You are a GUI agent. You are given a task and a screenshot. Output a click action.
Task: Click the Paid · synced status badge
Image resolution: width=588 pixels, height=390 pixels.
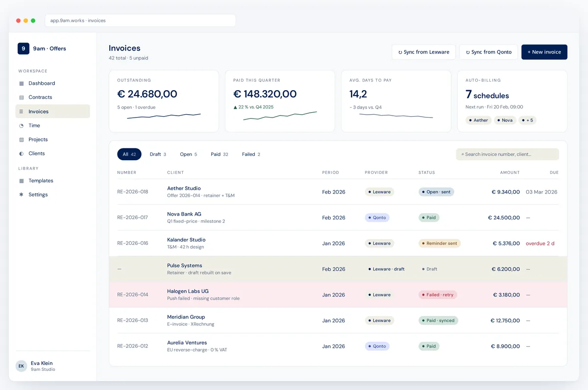point(438,320)
